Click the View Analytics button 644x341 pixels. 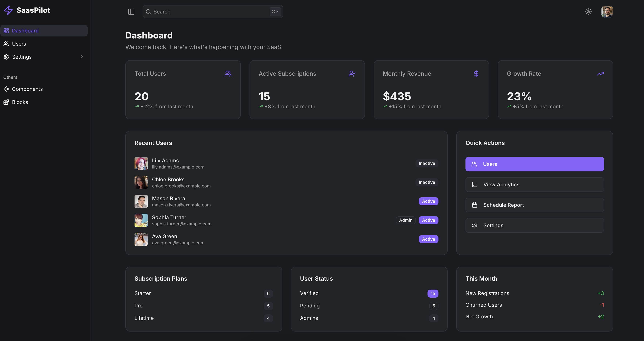coord(534,185)
